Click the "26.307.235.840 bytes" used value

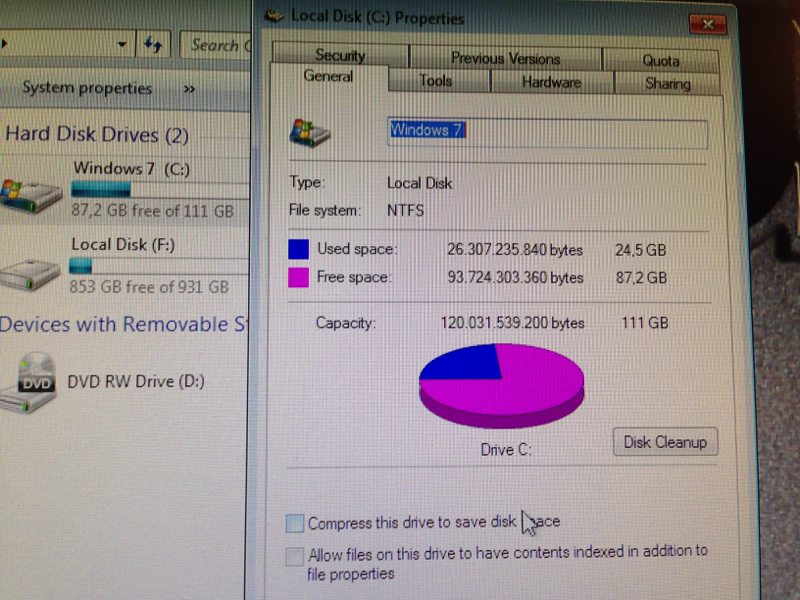(515, 250)
